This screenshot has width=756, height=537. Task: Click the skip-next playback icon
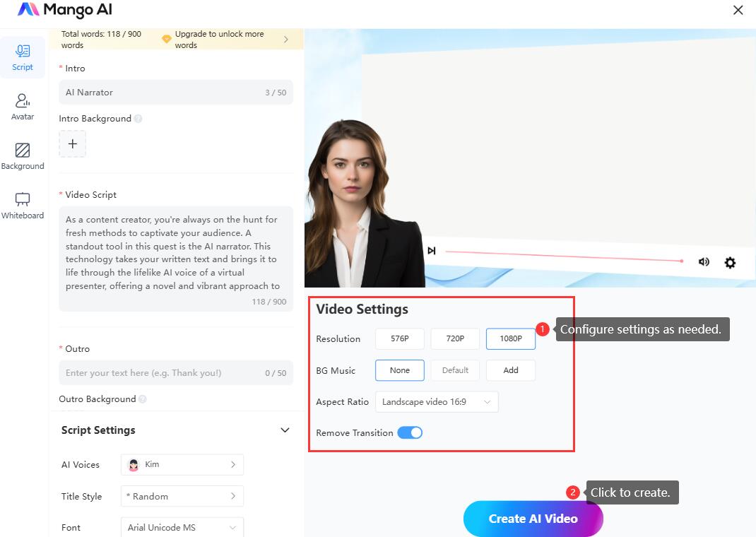(431, 251)
